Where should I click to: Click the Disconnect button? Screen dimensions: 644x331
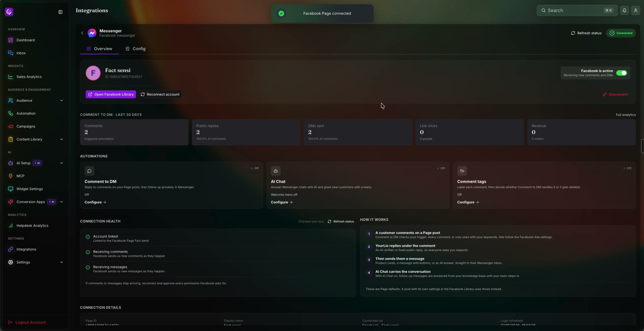[615, 95]
